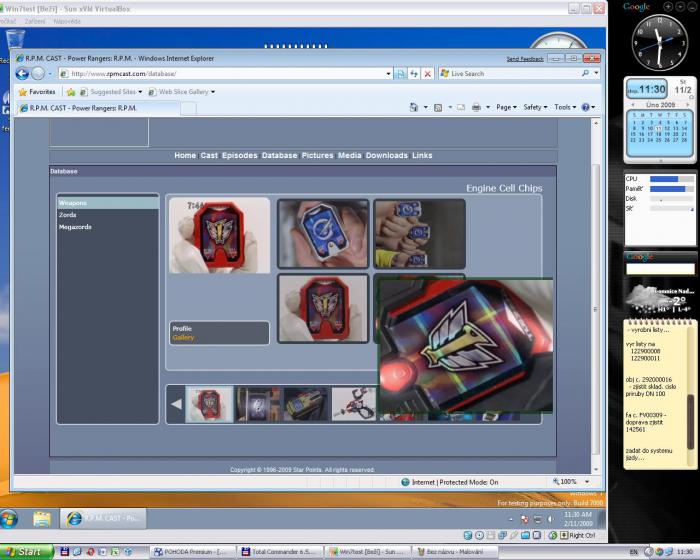Image resolution: width=700 pixels, height=560 pixels.
Task: Open the Tools menu
Action: point(565,107)
